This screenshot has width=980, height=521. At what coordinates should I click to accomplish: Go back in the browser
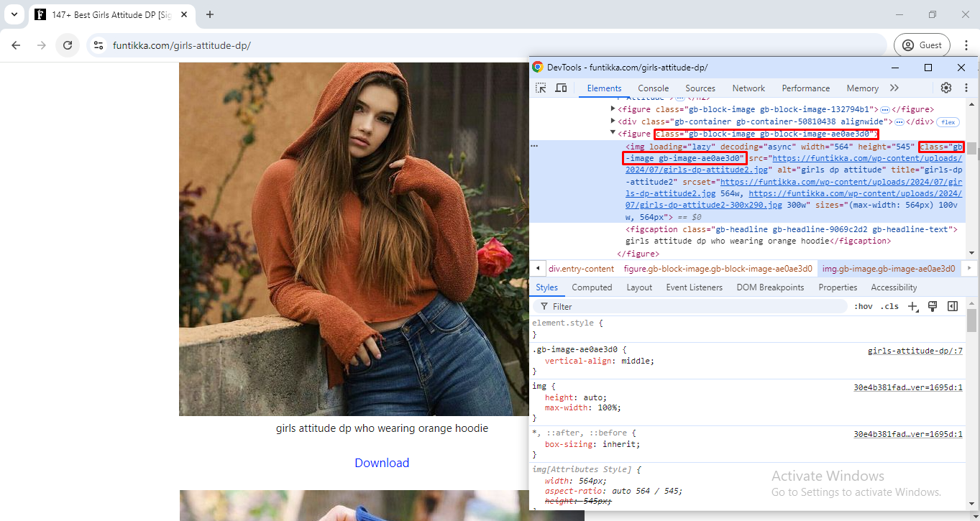16,45
